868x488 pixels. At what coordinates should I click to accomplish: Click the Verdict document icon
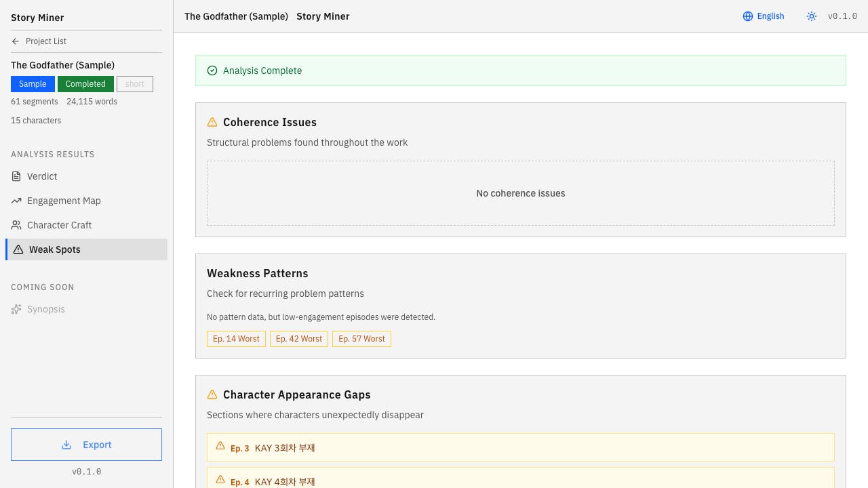[x=16, y=176]
